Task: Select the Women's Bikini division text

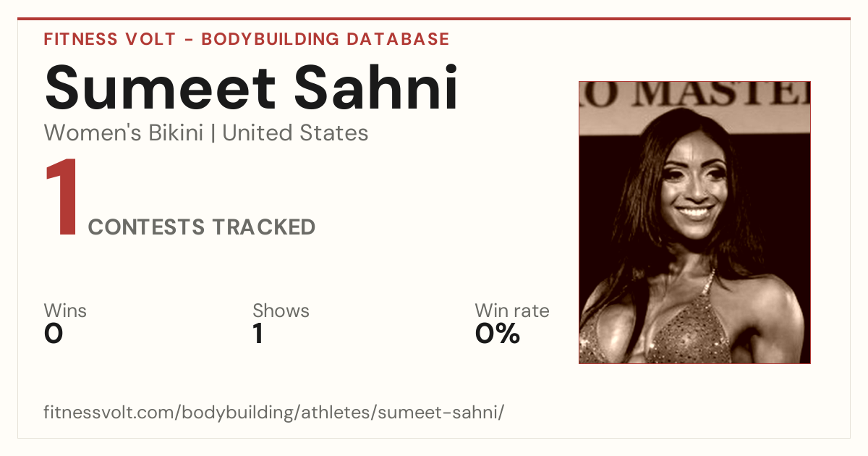Action: (x=124, y=133)
